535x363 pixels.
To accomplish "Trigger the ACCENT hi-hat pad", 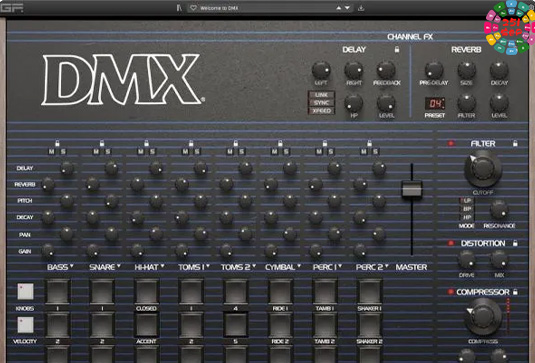I will click(x=146, y=324).
